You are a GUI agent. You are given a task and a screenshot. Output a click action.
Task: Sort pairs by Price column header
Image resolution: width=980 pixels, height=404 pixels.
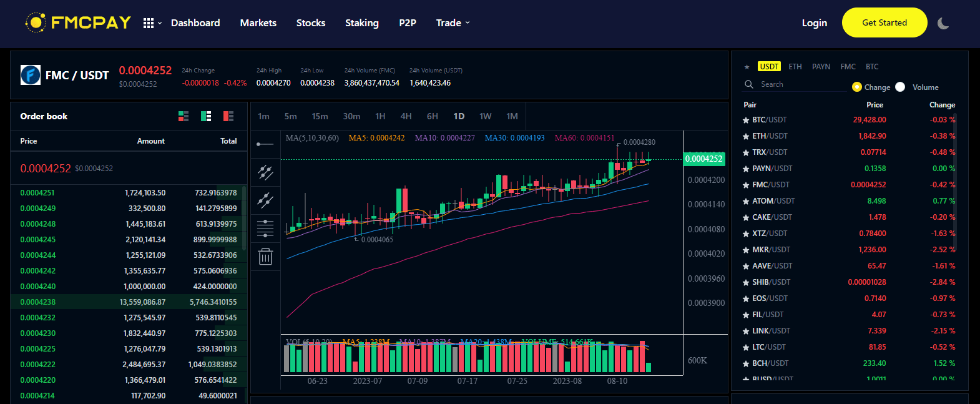[x=875, y=105]
